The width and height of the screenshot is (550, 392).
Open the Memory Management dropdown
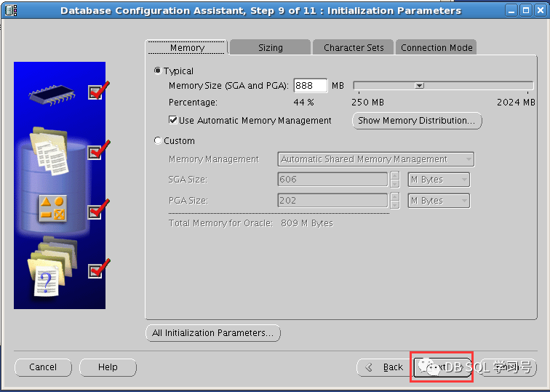[375, 159]
